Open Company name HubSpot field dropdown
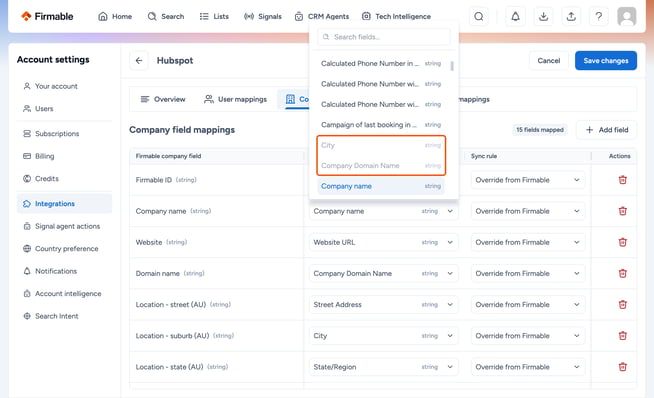Screen dimensions: 654x398 383,211
